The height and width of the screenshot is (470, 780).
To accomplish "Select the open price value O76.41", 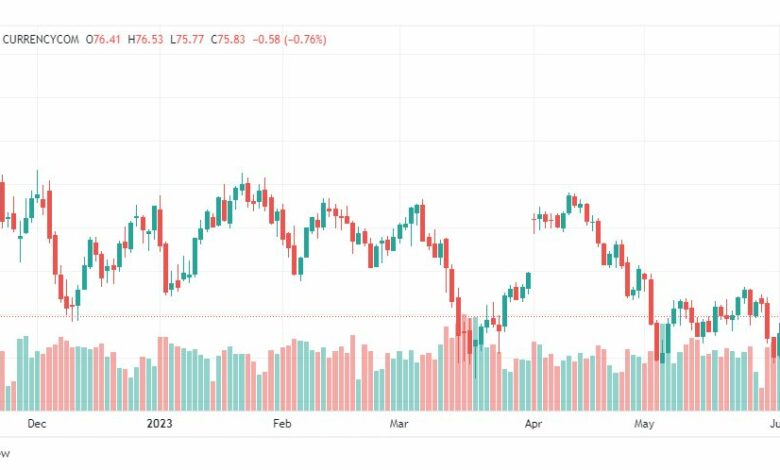I will tap(103, 39).
